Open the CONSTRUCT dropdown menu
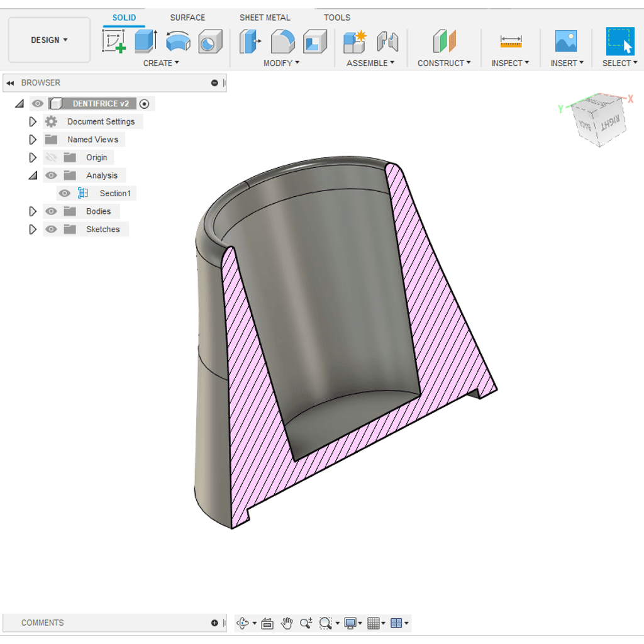Image resolution: width=644 pixels, height=644 pixels. click(444, 63)
